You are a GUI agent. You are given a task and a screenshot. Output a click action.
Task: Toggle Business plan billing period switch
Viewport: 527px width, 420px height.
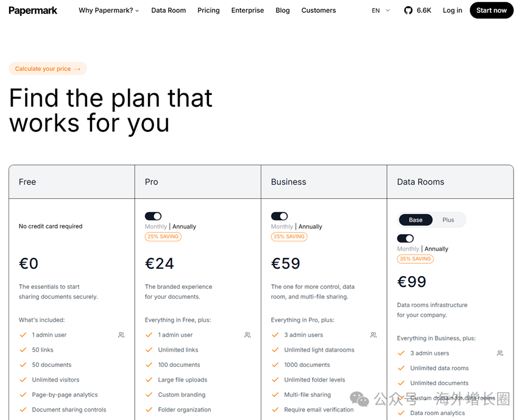coord(279,216)
